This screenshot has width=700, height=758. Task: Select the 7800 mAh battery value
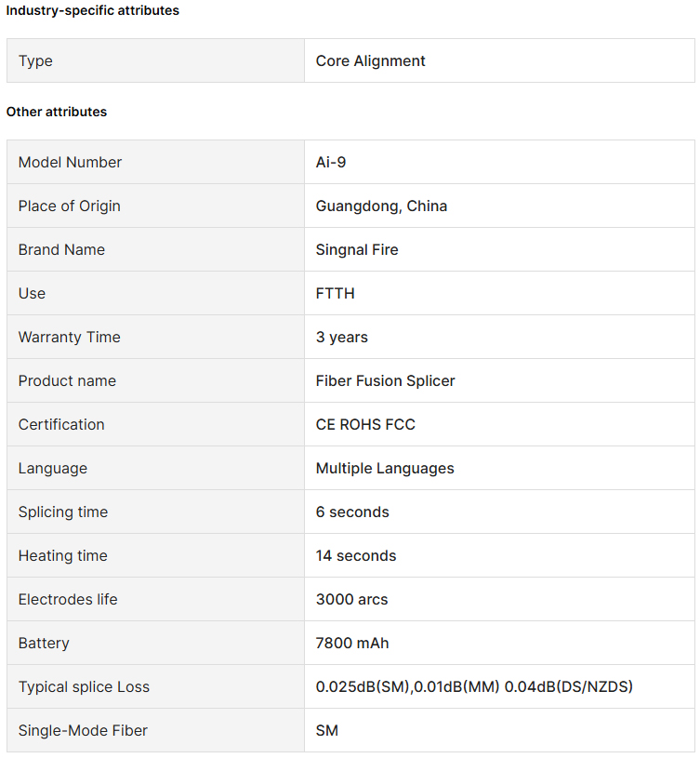(352, 644)
